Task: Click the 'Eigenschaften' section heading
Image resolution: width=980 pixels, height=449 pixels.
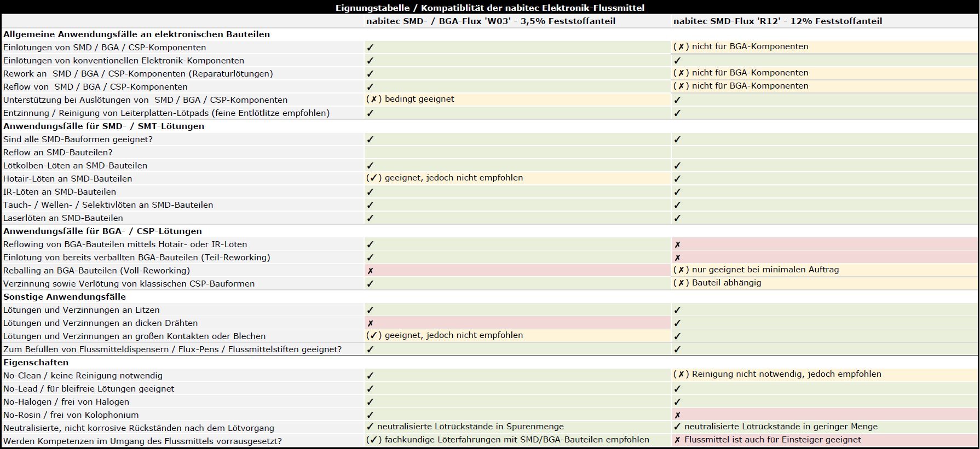Action: coord(36,363)
